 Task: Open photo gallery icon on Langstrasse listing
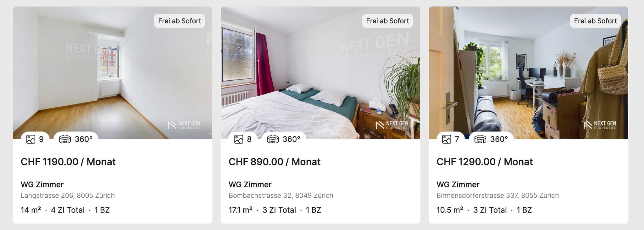31,139
